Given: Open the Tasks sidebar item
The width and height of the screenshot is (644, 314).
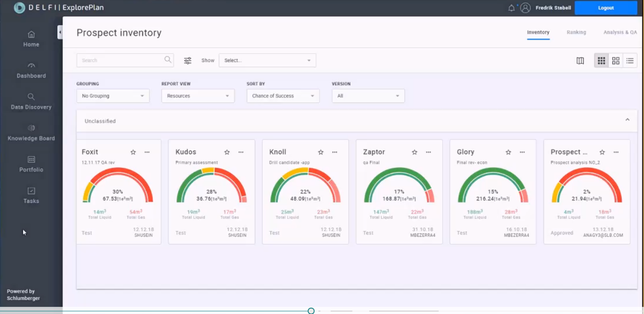Looking at the screenshot, I should click(31, 196).
